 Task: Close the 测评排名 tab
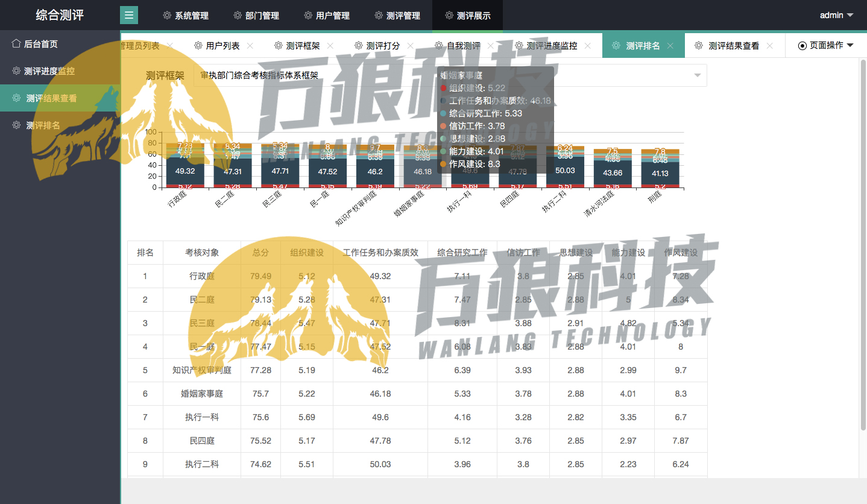point(670,46)
